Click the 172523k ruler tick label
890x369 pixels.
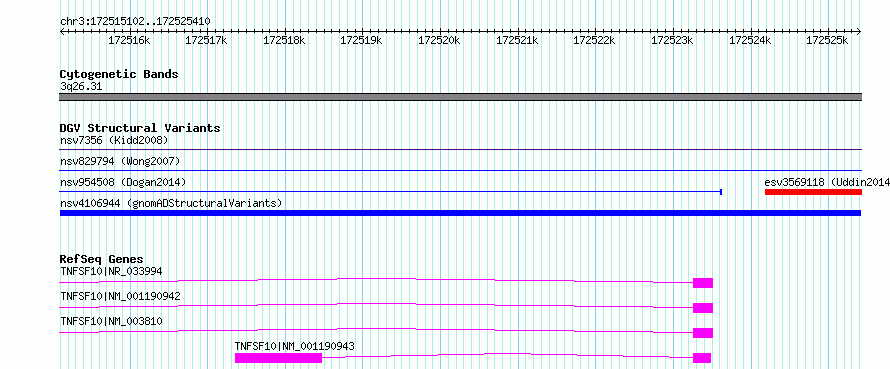click(671, 40)
